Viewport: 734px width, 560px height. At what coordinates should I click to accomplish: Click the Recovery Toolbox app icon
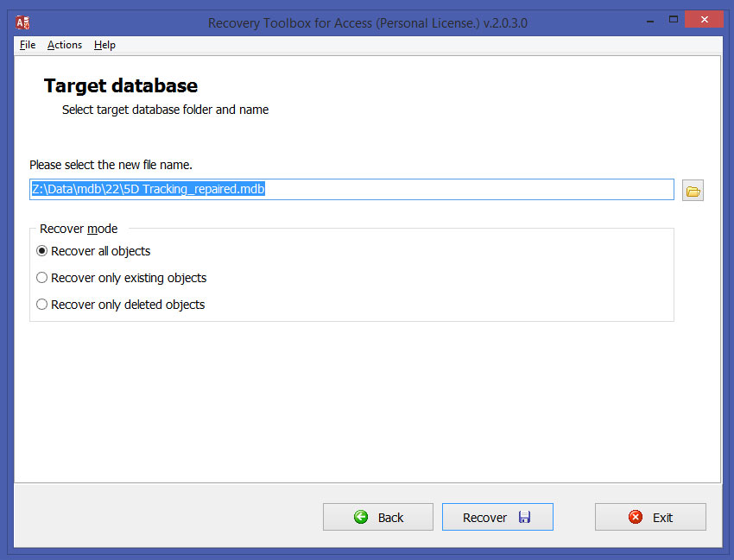(22, 22)
